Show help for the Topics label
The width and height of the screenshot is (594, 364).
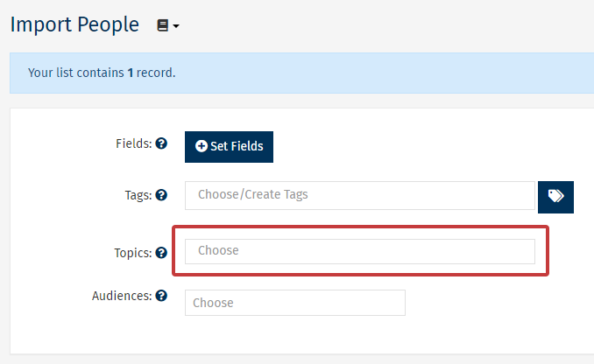click(161, 253)
